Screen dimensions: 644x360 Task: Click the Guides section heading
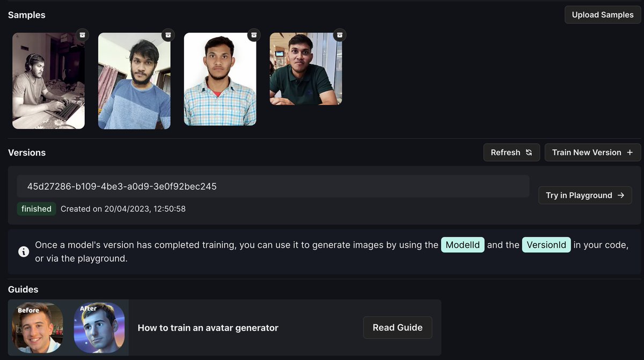[23, 289]
